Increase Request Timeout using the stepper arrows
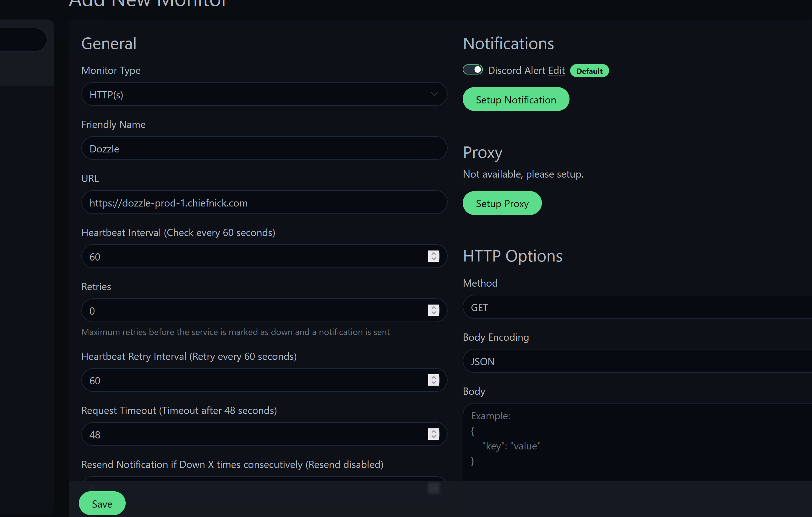The height and width of the screenshot is (517, 812). point(434,432)
